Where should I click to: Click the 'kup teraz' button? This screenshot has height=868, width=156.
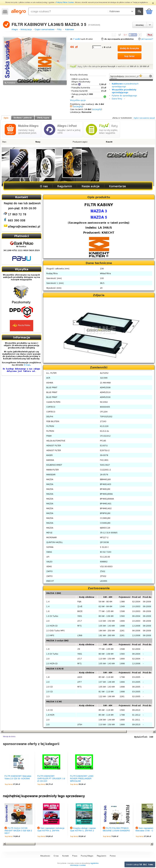tap(129, 56)
